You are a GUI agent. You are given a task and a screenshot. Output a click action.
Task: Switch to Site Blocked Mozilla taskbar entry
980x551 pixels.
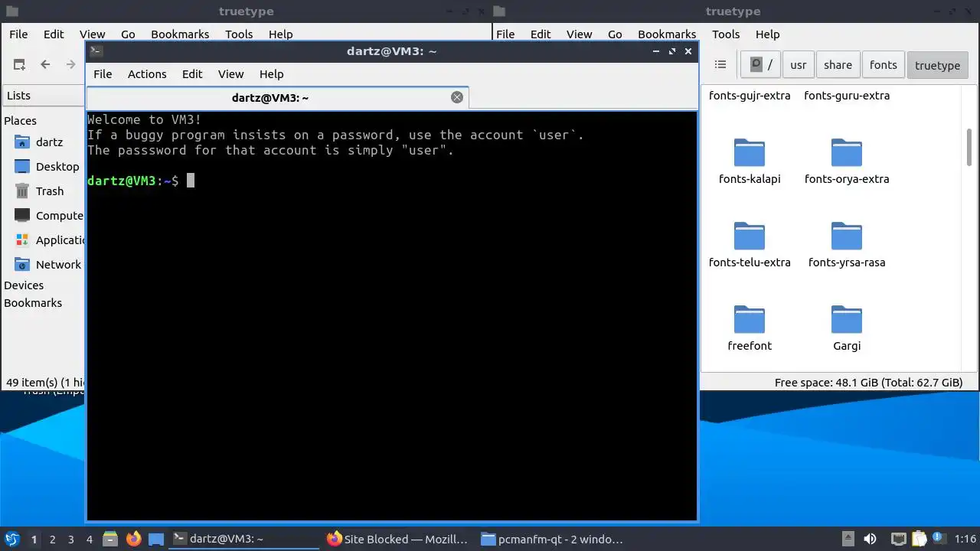click(x=397, y=539)
